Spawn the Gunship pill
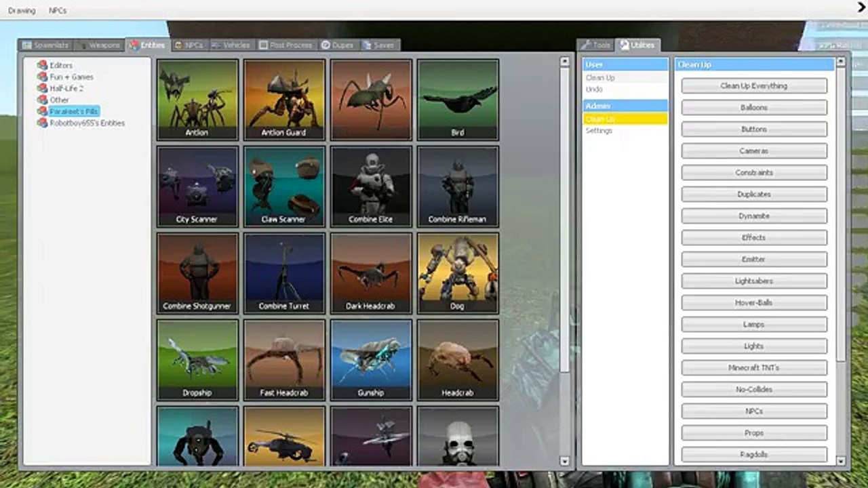This screenshot has width=868, height=488. pyautogui.click(x=371, y=360)
